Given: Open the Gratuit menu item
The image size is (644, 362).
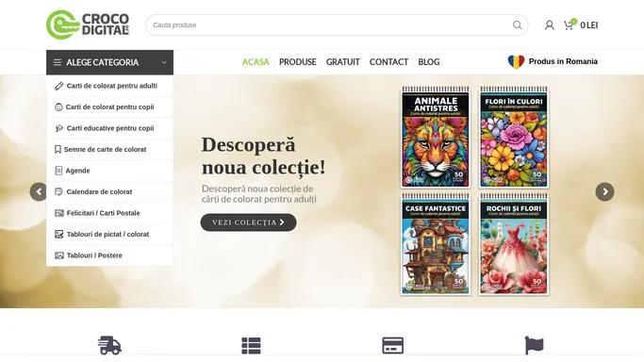Looking at the screenshot, I should tap(343, 62).
